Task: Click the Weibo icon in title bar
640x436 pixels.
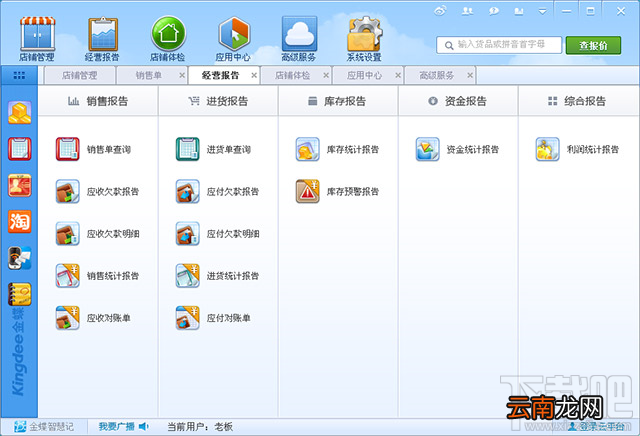Action: [440, 11]
